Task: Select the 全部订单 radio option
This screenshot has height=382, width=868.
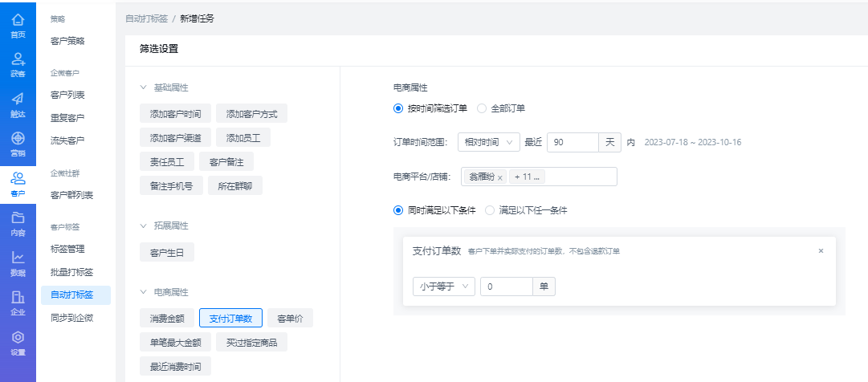Action: pos(482,108)
